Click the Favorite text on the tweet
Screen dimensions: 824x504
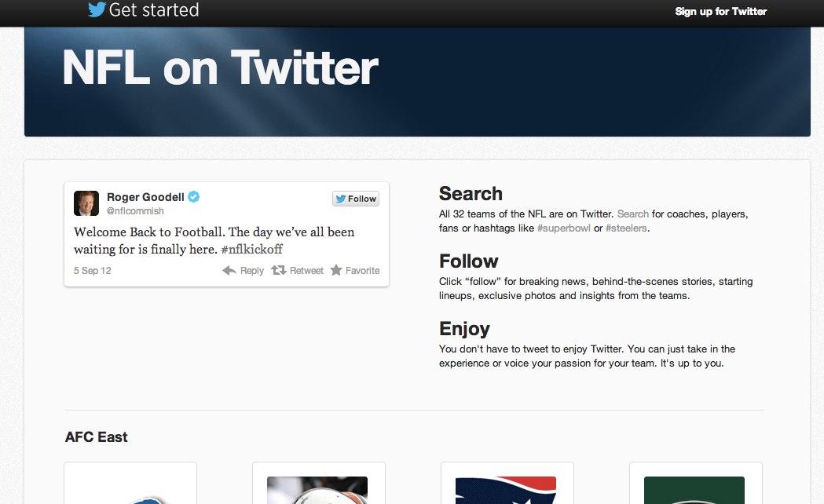[362, 270]
